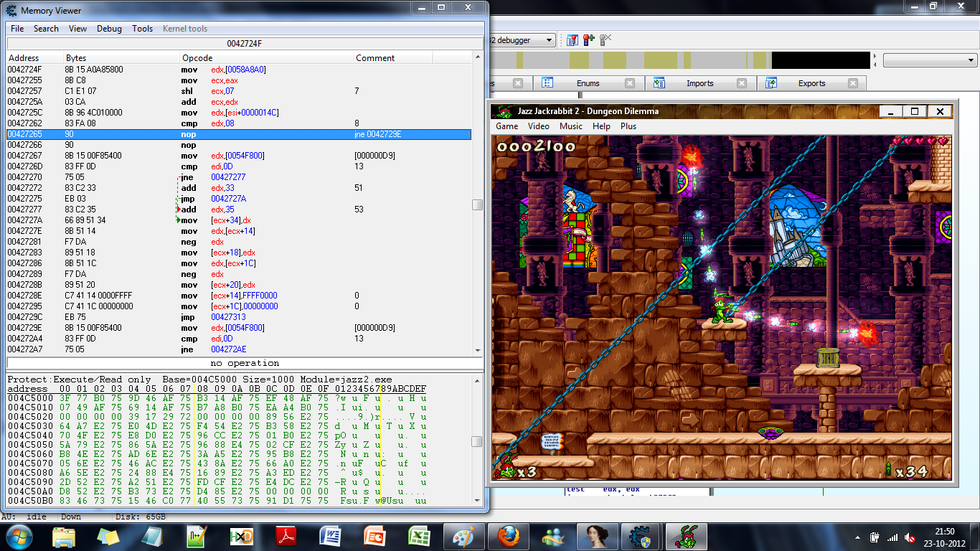
Task: Open the File menu in Memory Viewer
Action: click(x=17, y=29)
